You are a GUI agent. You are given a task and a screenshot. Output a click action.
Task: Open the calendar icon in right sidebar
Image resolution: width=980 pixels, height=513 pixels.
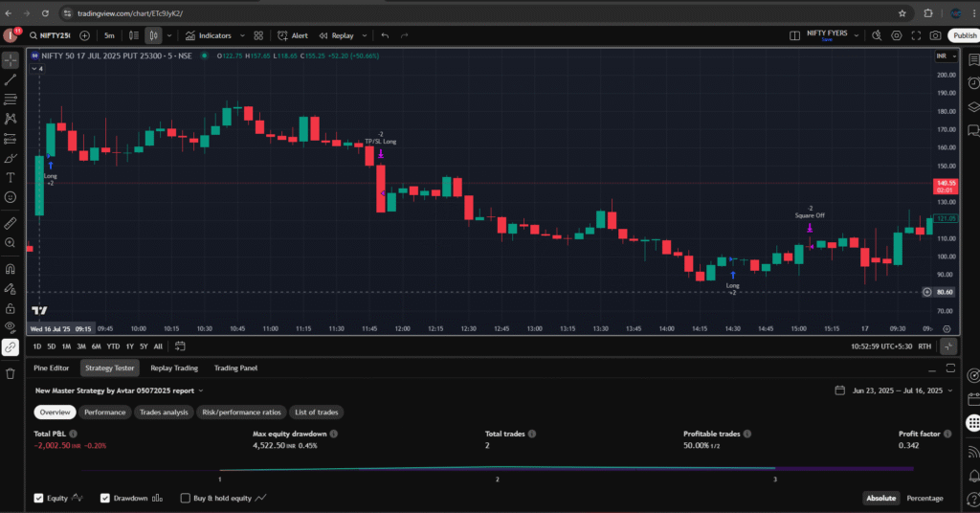[973, 399]
